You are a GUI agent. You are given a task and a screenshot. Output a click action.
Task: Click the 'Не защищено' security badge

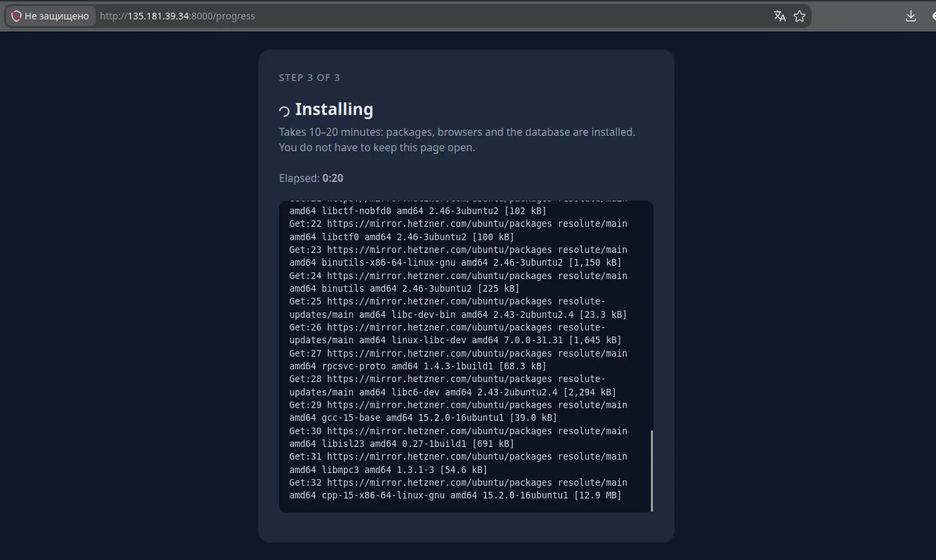tap(50, 16)
